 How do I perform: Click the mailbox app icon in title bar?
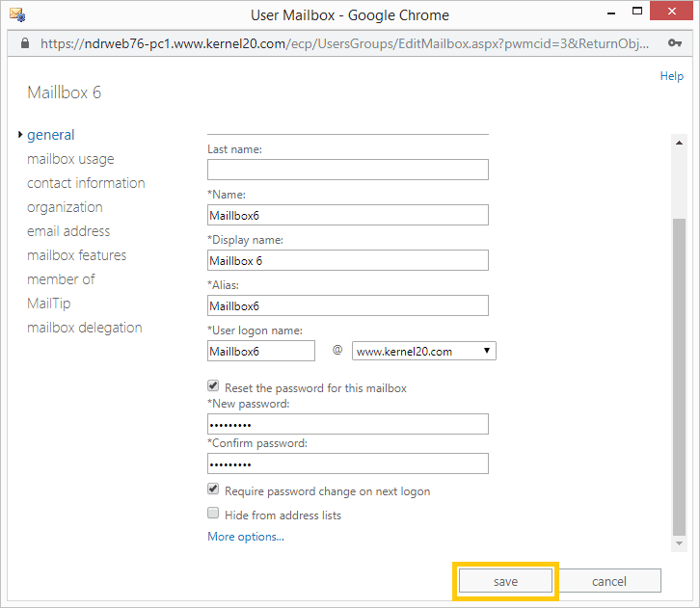pyautogui.click(x=17, y=14)
